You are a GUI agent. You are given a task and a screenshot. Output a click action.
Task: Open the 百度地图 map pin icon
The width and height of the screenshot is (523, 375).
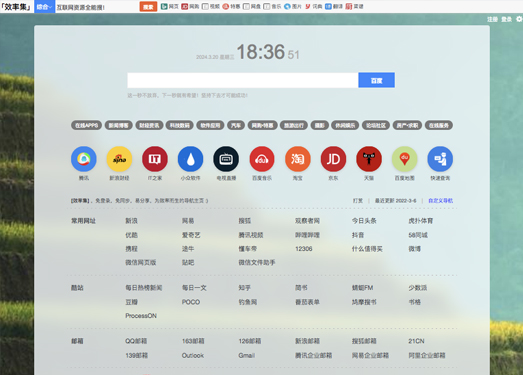tap(404, 159)
